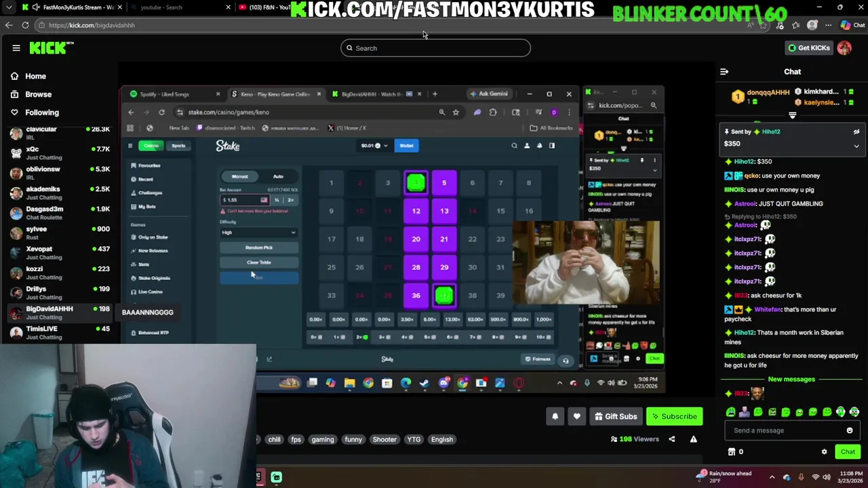This screenshot has width=868, height=488.
Task: Select Auto betting mode on Stake
Action: [278, 177]
